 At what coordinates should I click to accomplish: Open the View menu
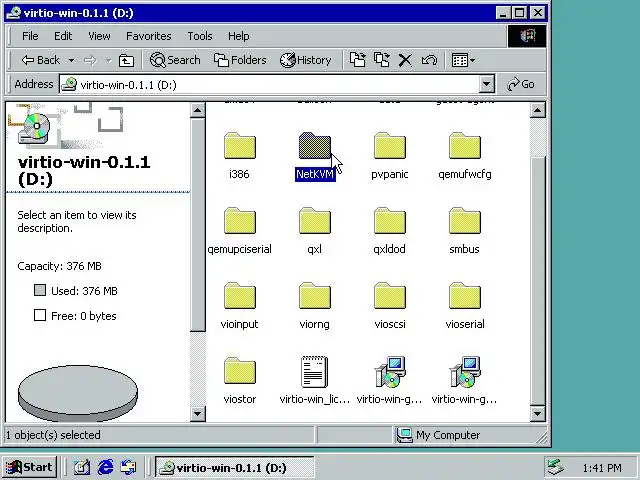99,36
